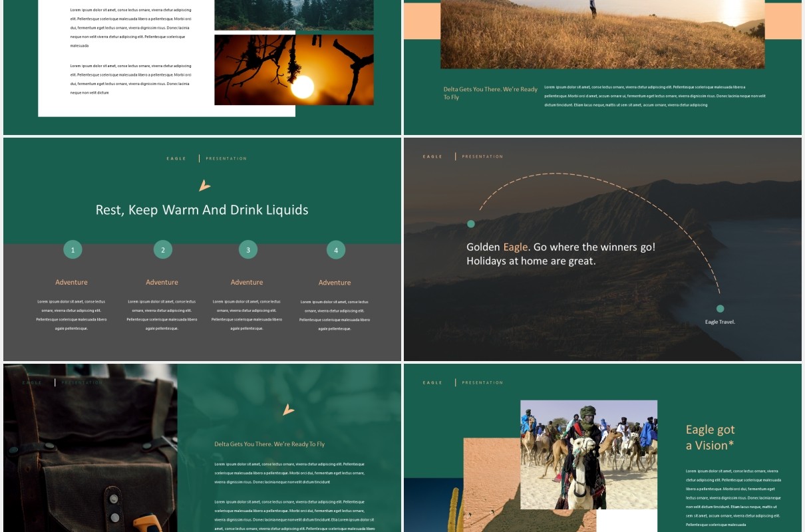Select the numbered circle 4

click(x=336, y=250)
